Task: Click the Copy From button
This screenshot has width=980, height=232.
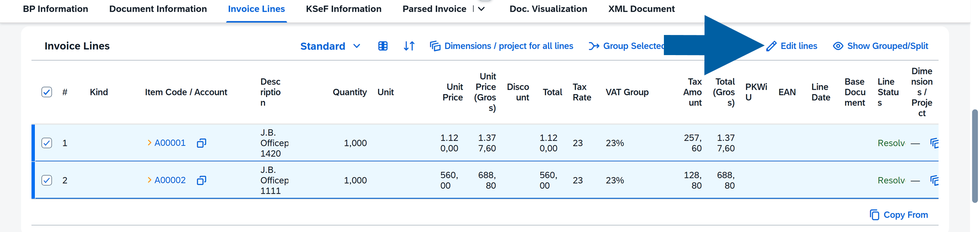Action: pos(899,215)
